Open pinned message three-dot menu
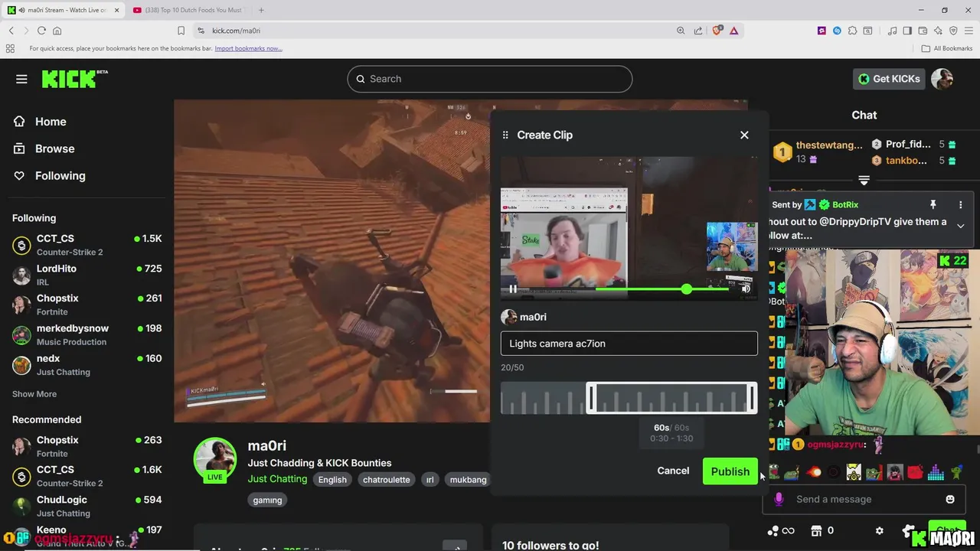 [x=960, y=205]
